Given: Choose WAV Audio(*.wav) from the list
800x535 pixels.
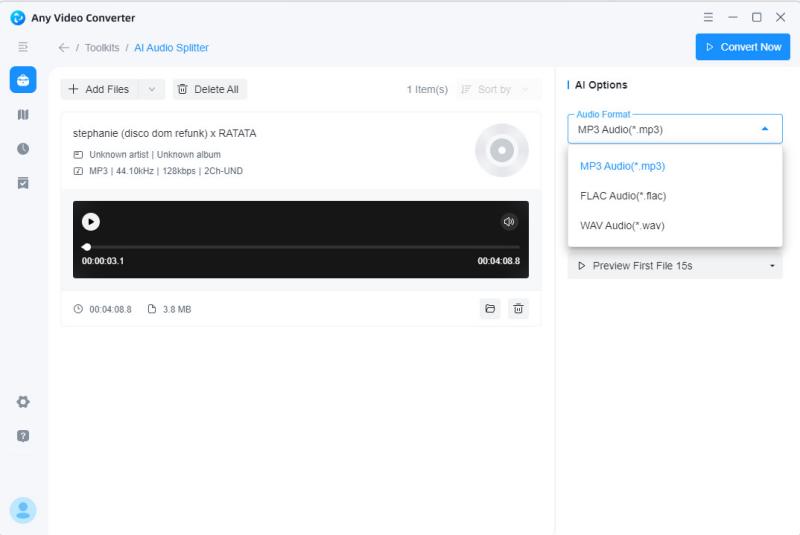Looking at the screenshot, I should point(622,226).
